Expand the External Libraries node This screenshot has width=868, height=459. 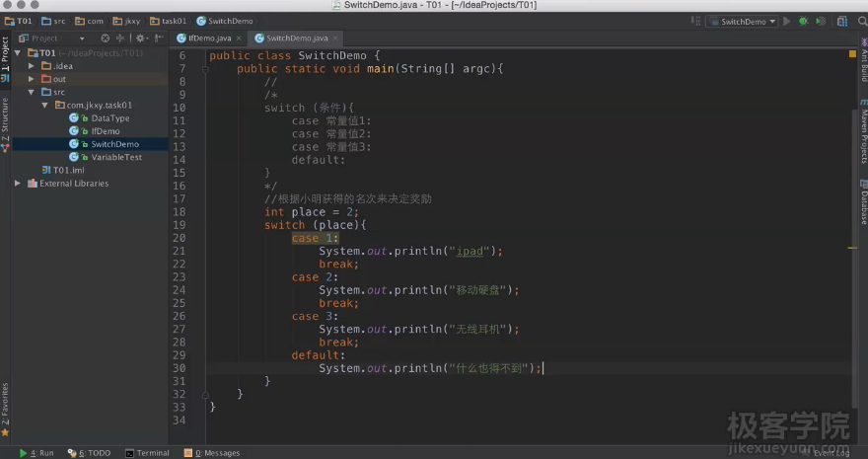point(18,184)
